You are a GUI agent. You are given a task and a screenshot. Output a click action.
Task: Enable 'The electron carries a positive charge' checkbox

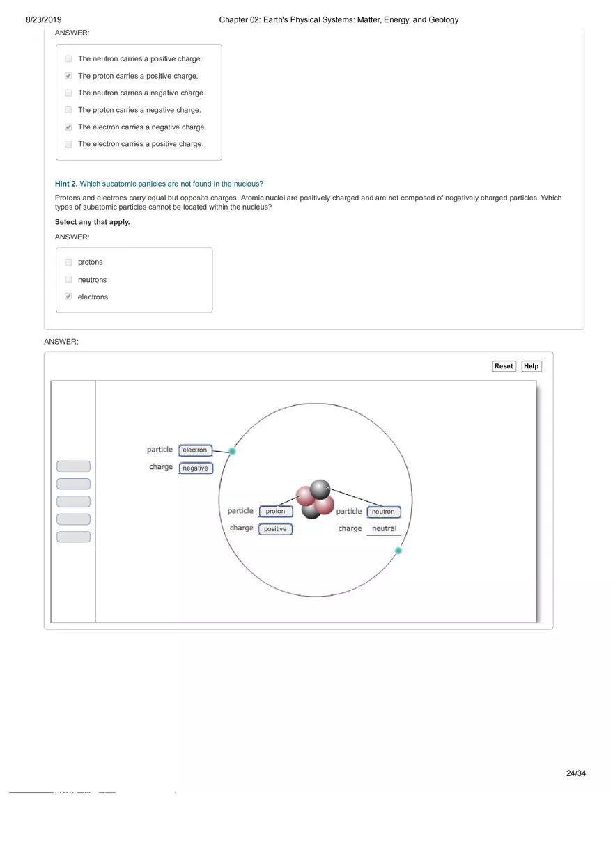[68, 144]
